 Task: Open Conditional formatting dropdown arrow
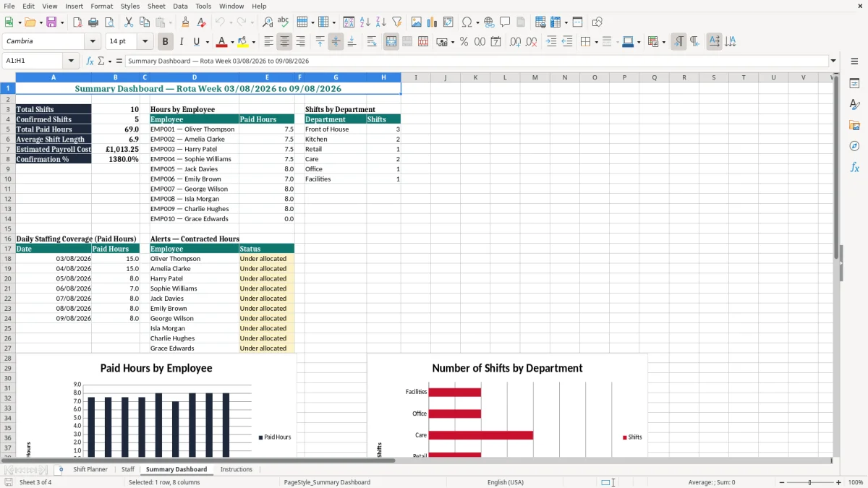[663, 42]
